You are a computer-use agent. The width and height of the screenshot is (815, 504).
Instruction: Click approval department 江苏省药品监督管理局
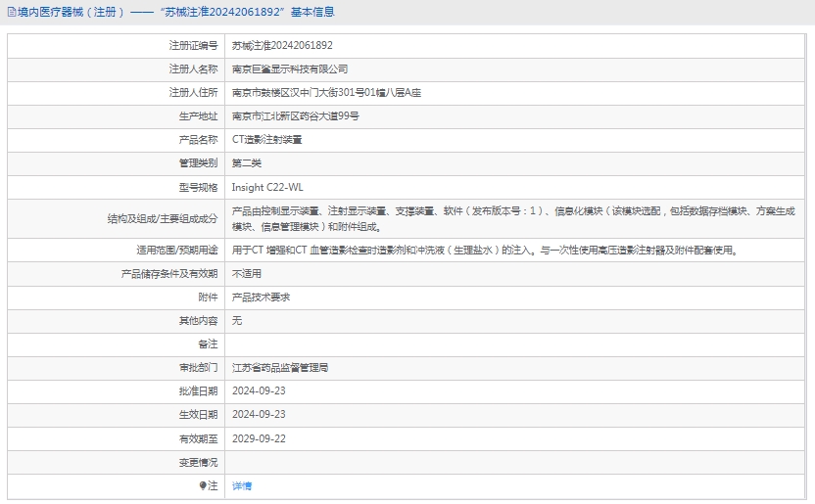tap(280, 369)
